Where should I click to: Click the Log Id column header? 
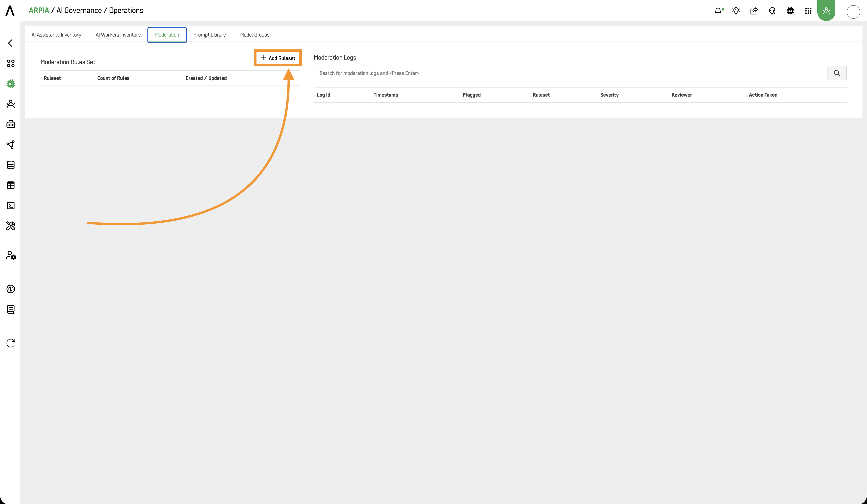coord(323,95)
